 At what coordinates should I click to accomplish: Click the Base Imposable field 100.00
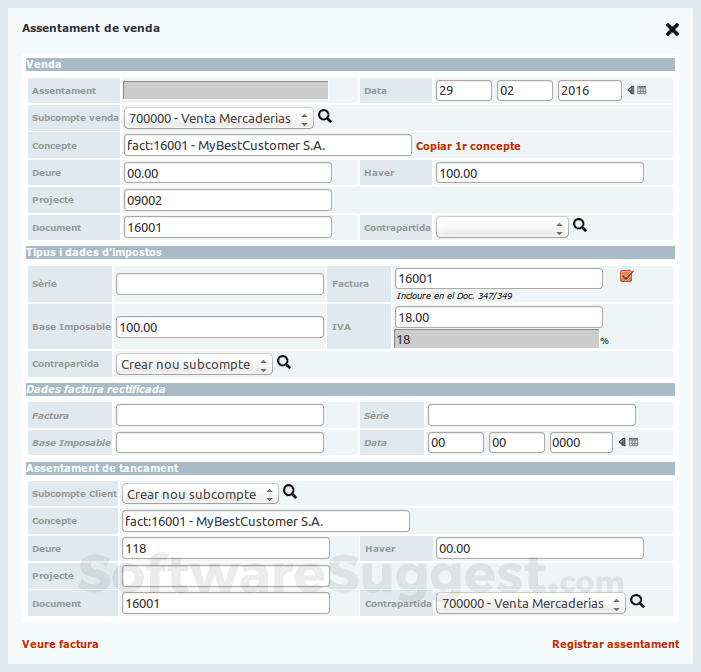(220, 327)
